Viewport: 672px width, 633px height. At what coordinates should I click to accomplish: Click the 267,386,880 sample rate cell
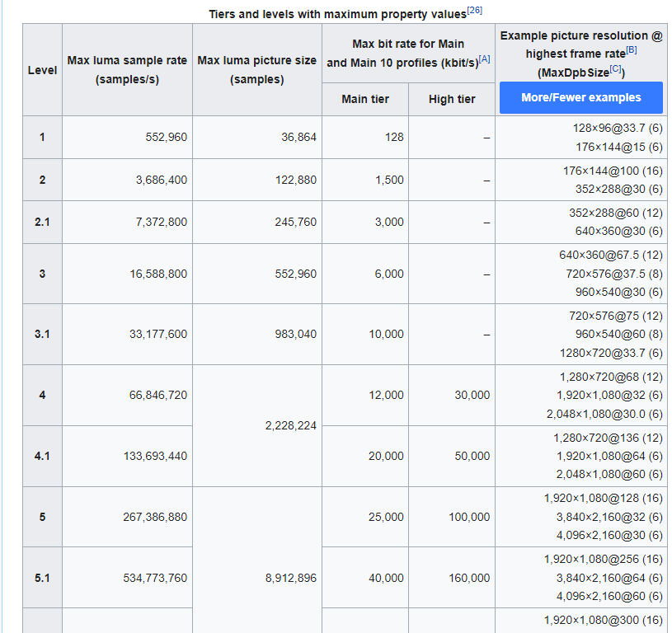pyautogui.click(x=127, y=517)
